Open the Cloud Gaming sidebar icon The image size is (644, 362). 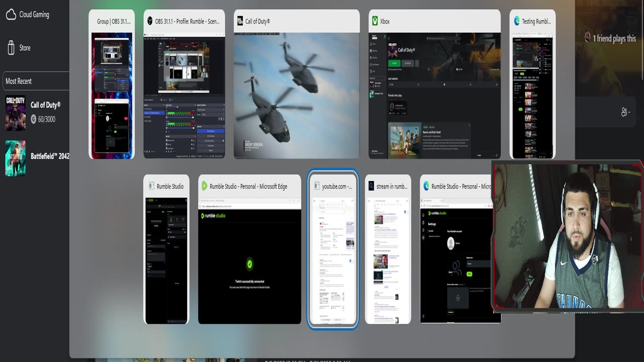click(x=11, y=15)
